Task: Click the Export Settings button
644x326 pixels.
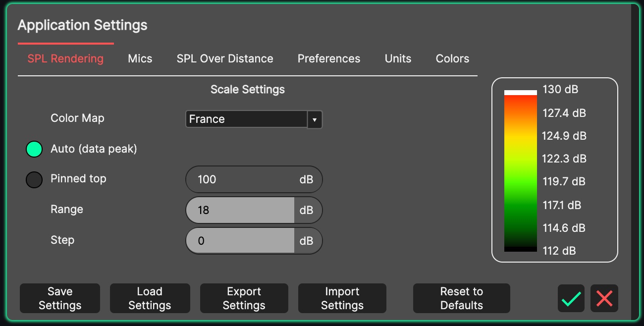Action: click(x=244, y=298)
